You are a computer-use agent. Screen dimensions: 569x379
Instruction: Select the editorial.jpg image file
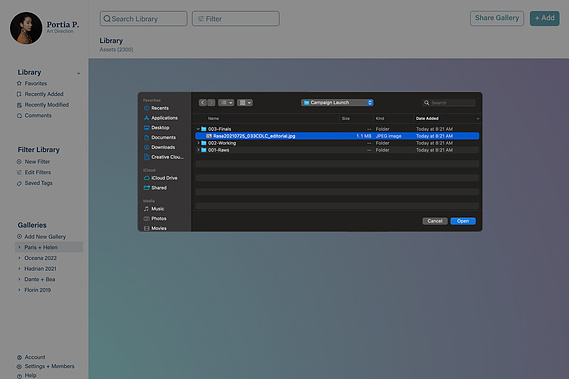[x=337, y=136]
